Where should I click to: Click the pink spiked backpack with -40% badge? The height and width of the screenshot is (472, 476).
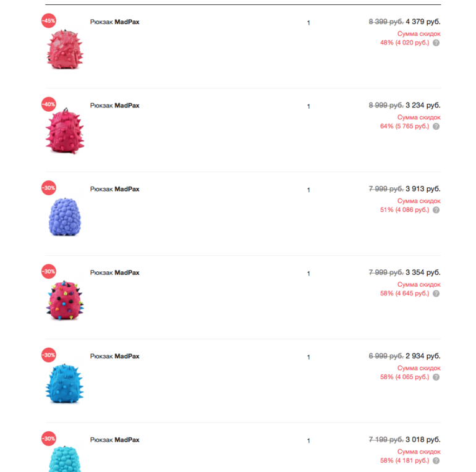tap(64, 132)
